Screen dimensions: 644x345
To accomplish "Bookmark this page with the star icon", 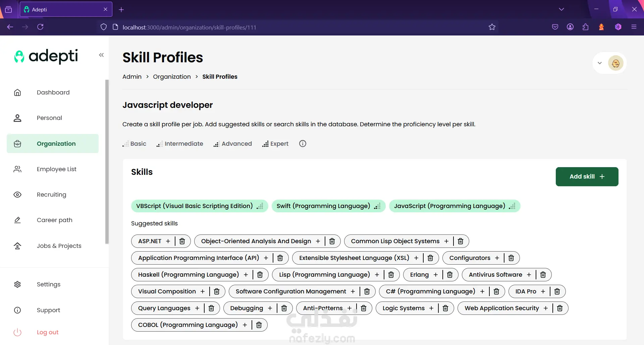I will (492, 27).
